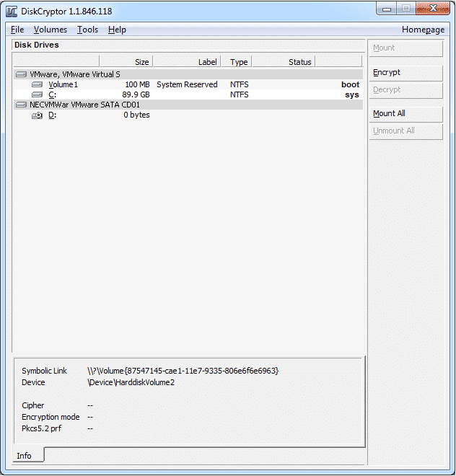Select the Volume1 row
Screen dimensions: 456x476
tap(188, 84)
